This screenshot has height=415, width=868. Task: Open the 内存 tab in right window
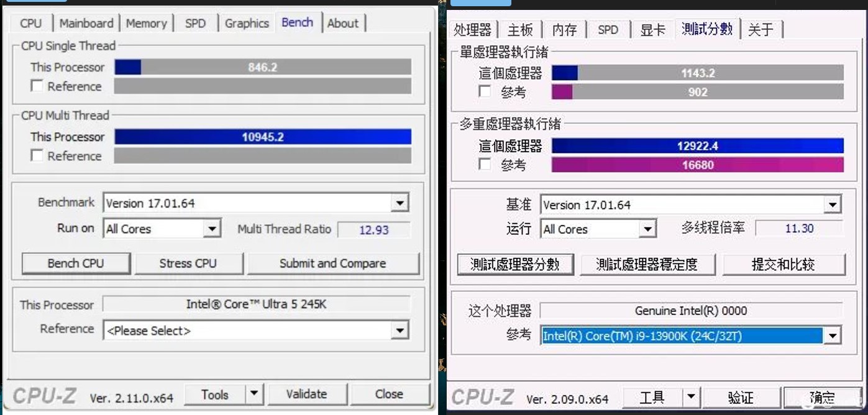coord(565,29)
